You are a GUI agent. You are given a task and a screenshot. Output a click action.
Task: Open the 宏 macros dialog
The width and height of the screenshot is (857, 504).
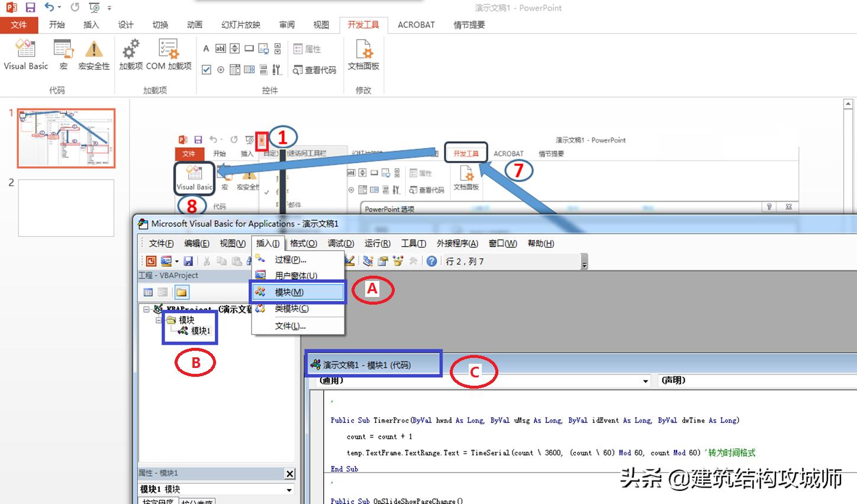coord(63,55)
